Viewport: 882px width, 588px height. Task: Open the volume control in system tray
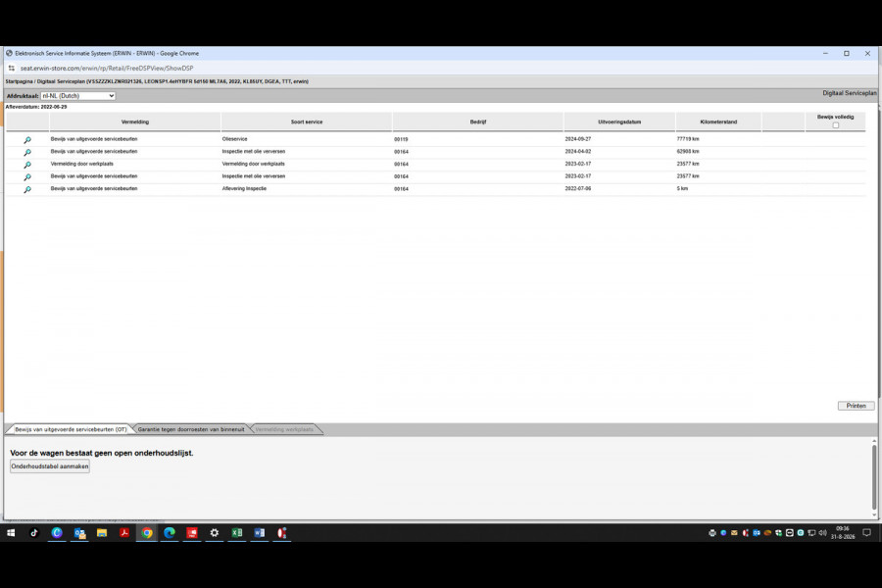[822, 533]
